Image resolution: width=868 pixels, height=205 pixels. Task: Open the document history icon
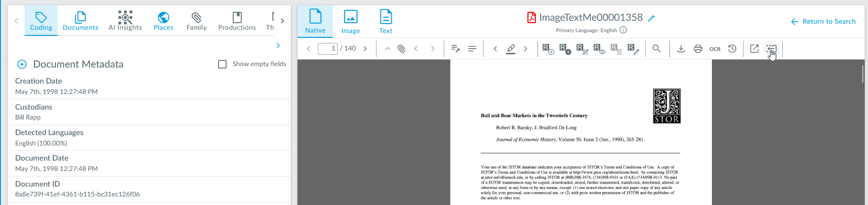732,49
